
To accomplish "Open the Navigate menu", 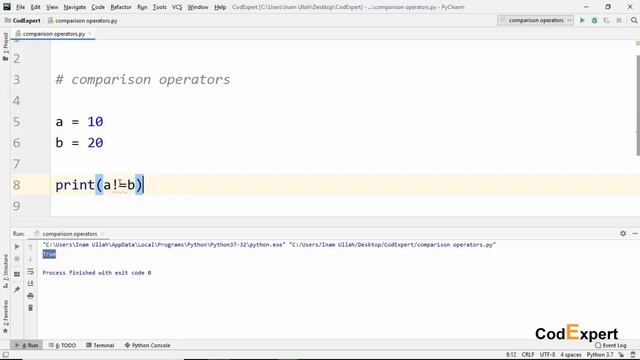I will pyautogui.click(x=75, y=7).
